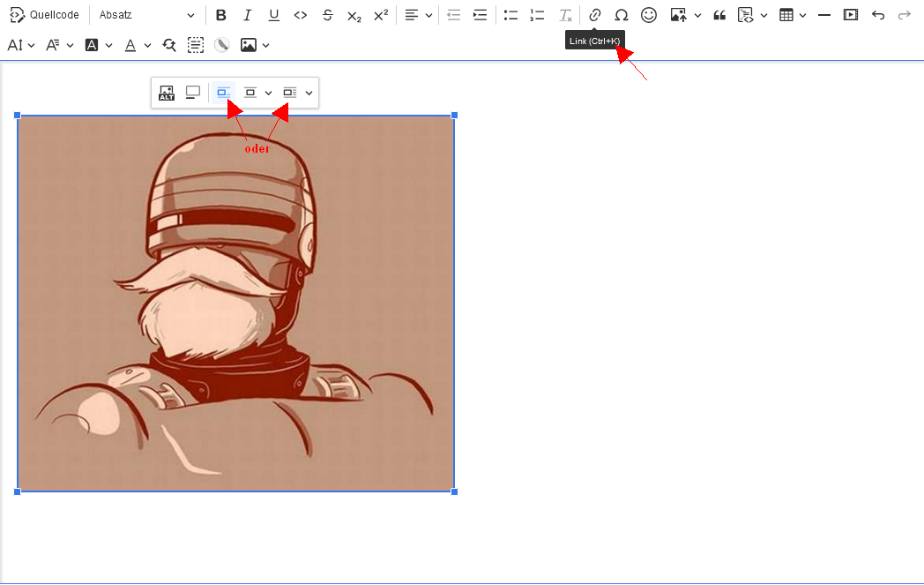Expand the font background color arrow

pyautogui.click(x=109, y=45)
